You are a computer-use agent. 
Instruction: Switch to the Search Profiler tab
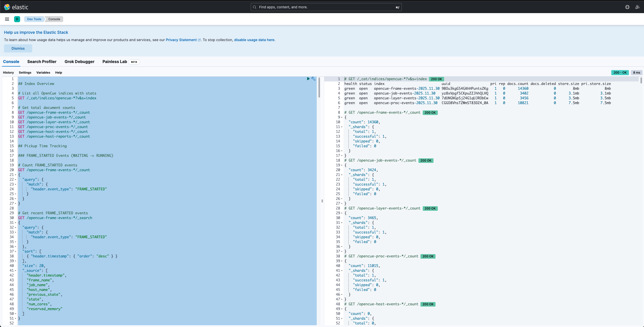pyautogui.click(x=42, y=62)
